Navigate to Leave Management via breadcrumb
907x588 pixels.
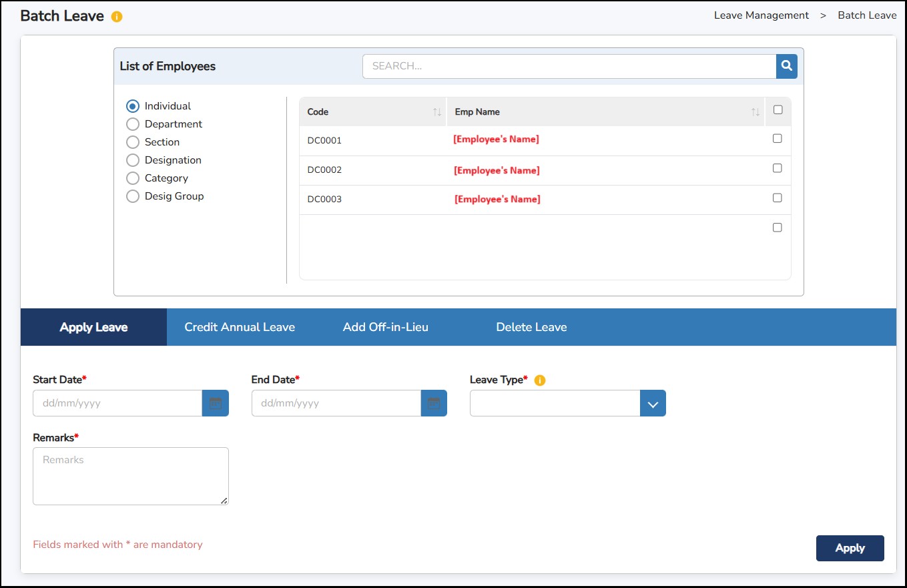[x=761, y=15]
